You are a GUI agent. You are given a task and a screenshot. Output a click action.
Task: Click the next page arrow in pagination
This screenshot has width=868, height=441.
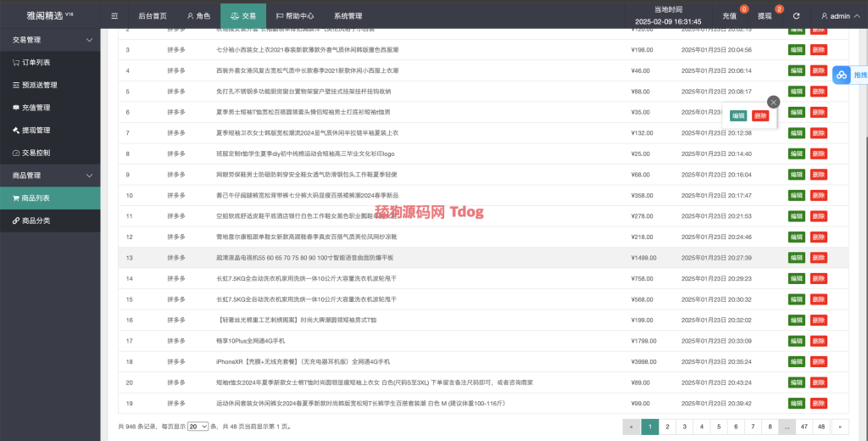[x=840, y=427]
